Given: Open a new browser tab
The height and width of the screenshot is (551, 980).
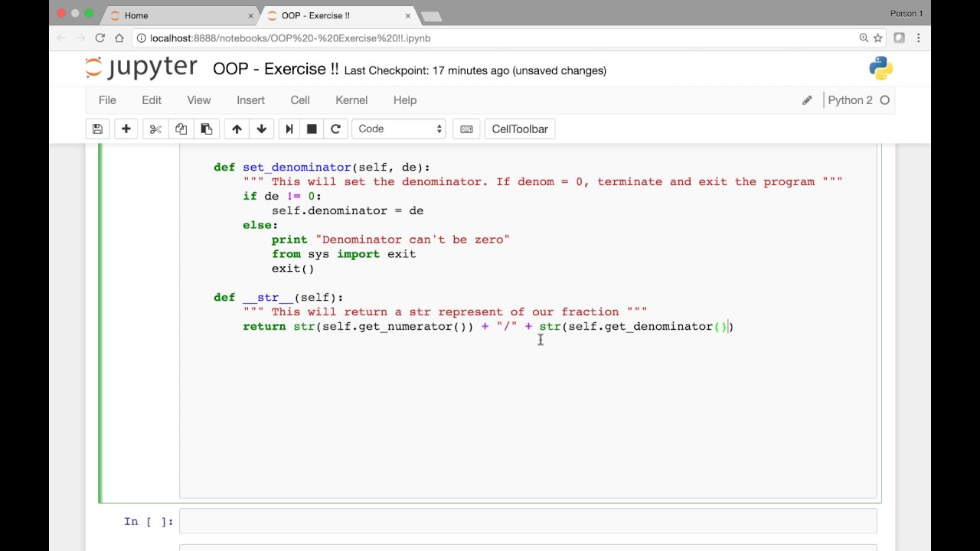Looking at the screenshot, I should pos(431,16).
